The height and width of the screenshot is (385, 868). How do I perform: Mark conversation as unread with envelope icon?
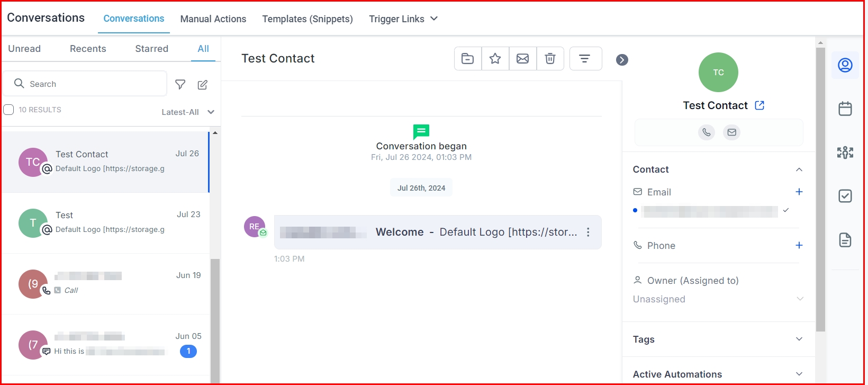[523, 59]
